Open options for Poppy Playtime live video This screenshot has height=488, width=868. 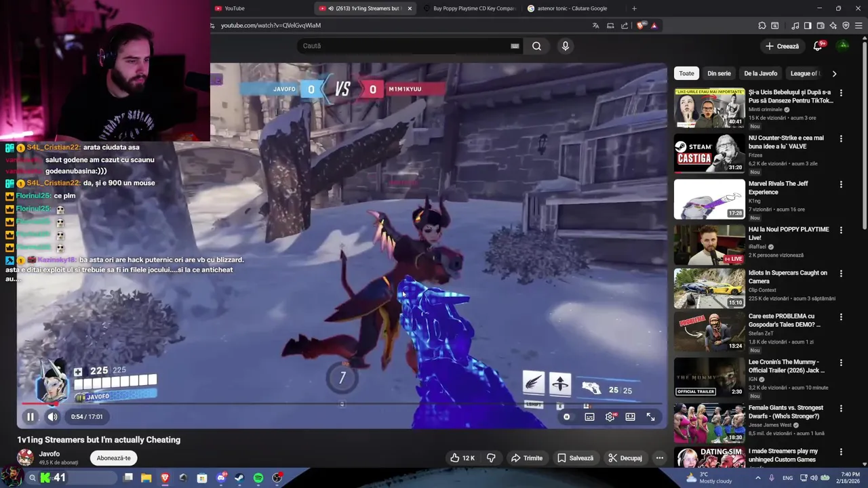click(841, 230)
